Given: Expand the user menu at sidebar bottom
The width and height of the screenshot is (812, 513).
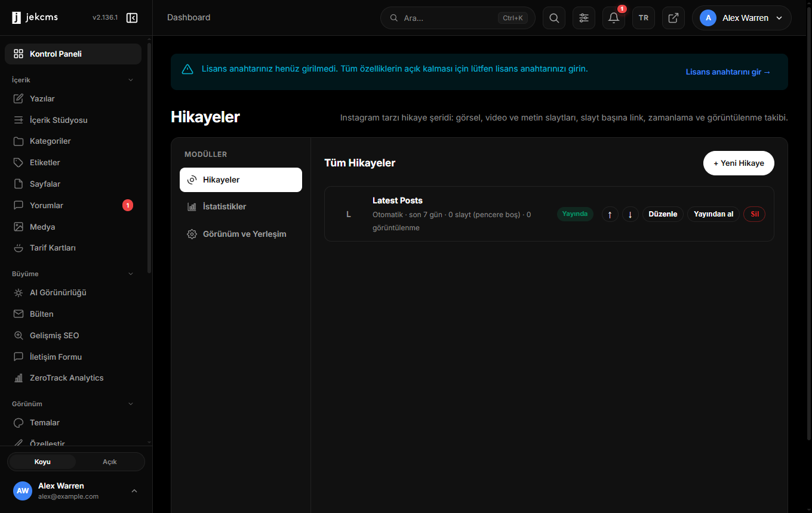Looking at the screenshot, I should point(76,491).
